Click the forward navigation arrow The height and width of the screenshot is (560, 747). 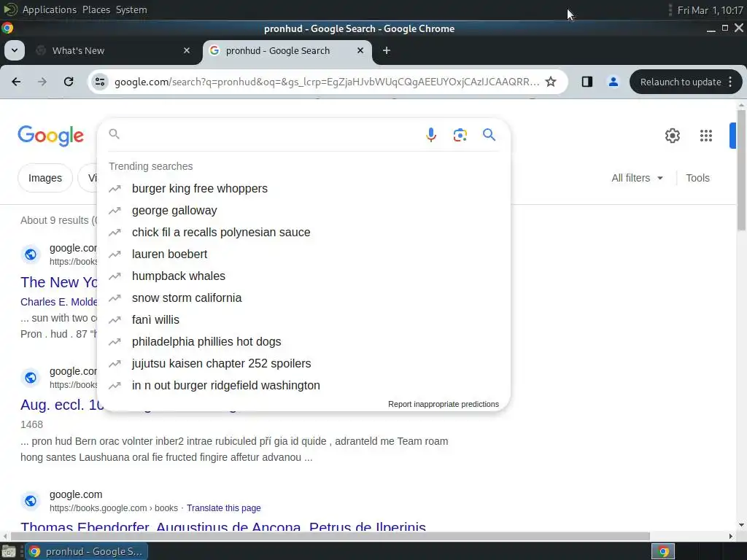[x=42, y=82]
